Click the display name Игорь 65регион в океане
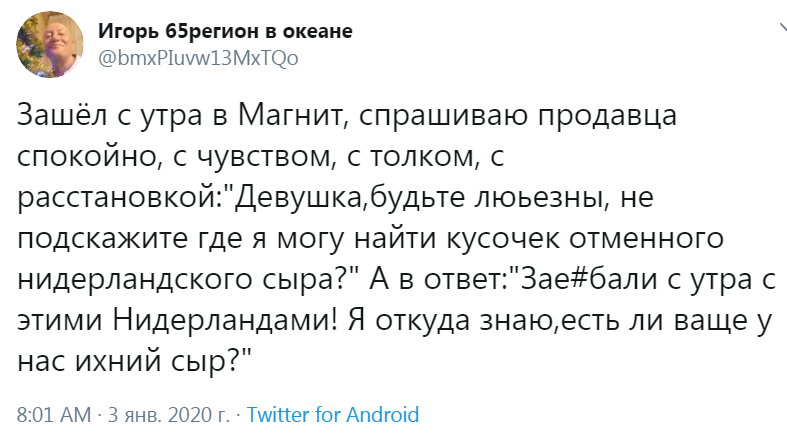Screen dimensions: 787x447 225,31
